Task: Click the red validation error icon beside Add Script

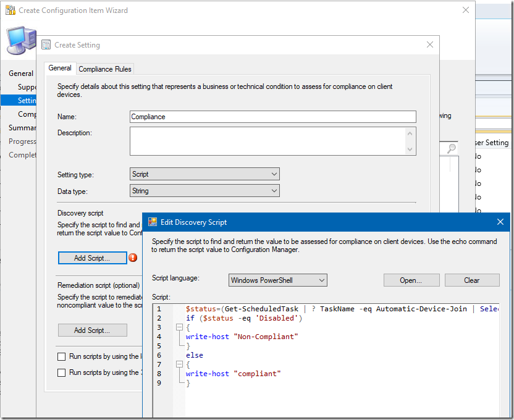Action: click(x=133, y=258)
